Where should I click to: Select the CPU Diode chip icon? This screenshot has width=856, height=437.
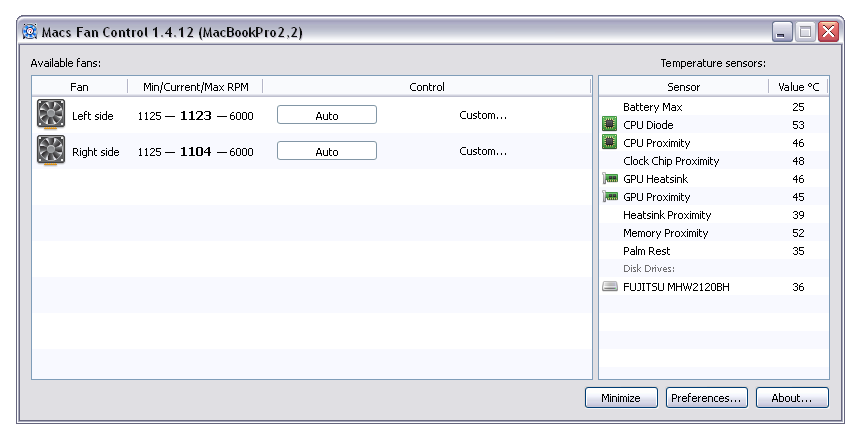click(610, 125)
